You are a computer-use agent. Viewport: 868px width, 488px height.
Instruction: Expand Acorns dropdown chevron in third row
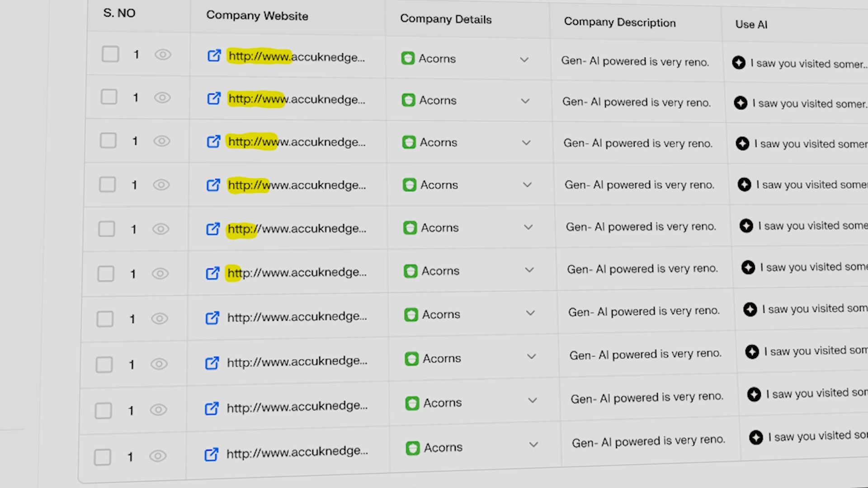[526, 143]
